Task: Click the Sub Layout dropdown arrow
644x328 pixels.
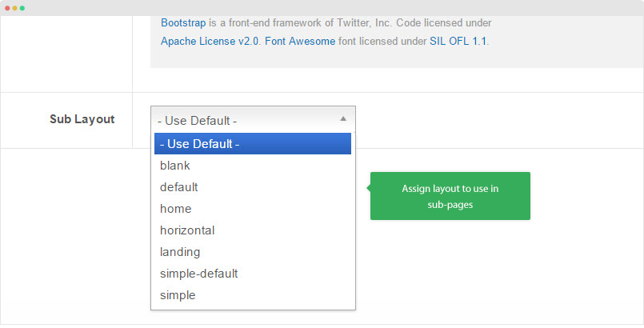Action: tap(343, 118)
